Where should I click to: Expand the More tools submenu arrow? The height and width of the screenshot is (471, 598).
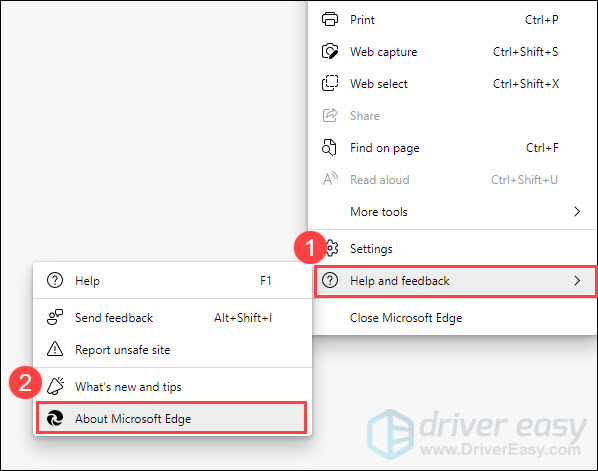click(x=577, y=211)
